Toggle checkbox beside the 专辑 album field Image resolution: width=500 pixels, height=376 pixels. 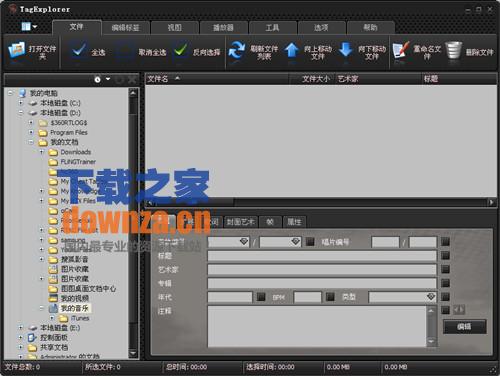coord(445,283)
